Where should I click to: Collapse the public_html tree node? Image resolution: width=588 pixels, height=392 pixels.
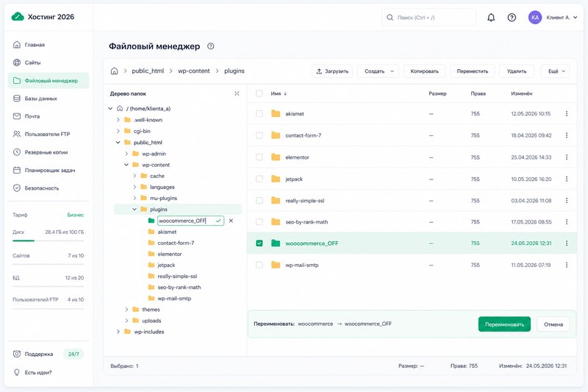click(x=118, y=143)
